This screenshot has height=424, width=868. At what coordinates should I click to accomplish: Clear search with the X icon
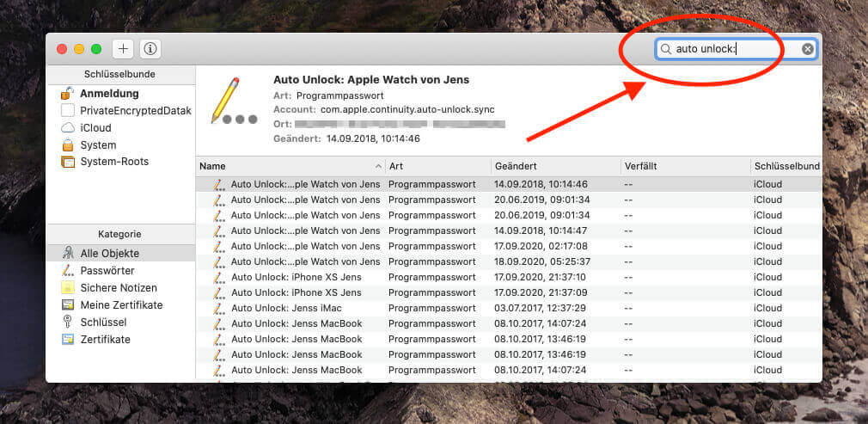807,50
